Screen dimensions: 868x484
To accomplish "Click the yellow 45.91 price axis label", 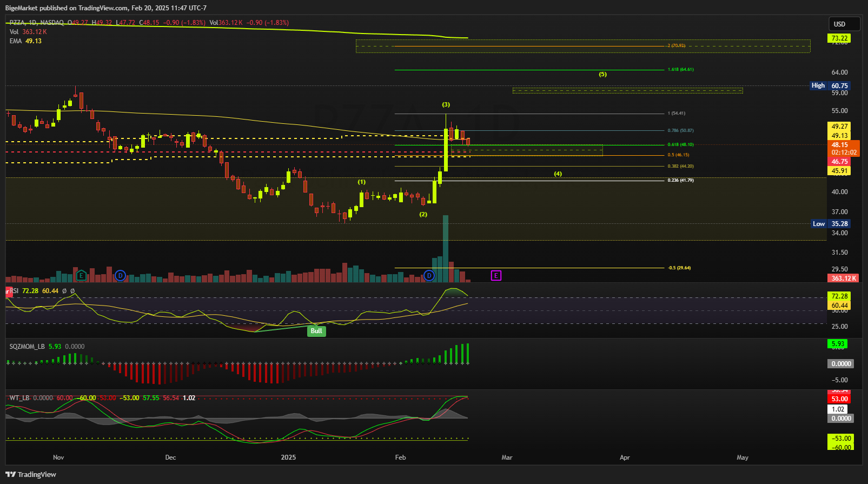I will (839, 171).
